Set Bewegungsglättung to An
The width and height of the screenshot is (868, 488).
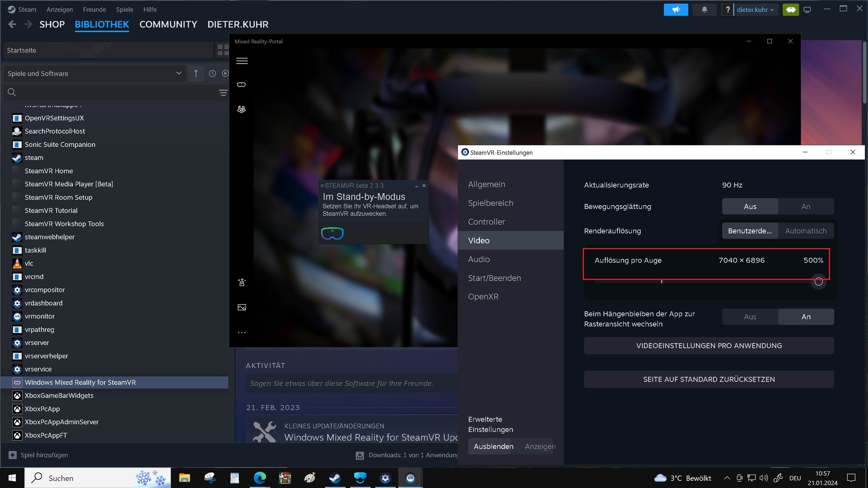pos(806,206)
